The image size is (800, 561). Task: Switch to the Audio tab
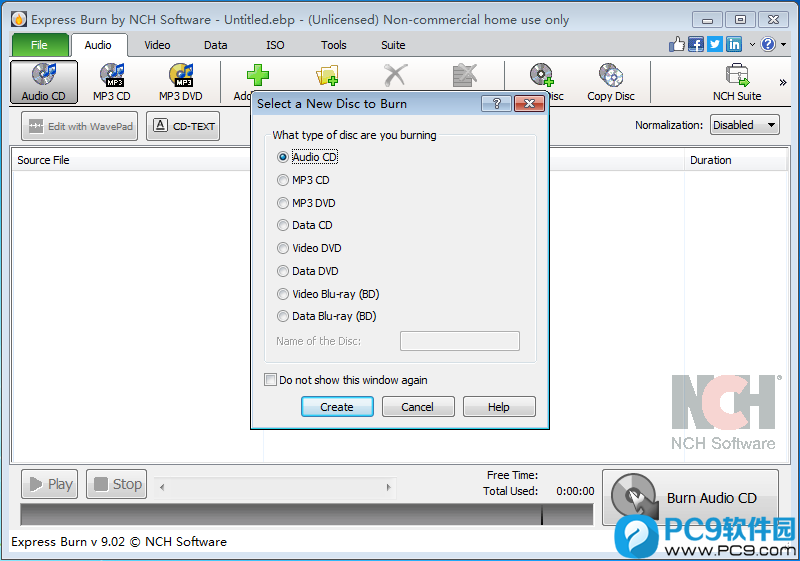[98, 45]
